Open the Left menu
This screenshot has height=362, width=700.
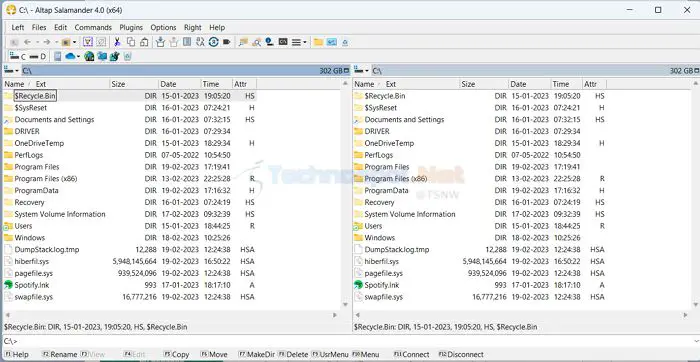coord(18,27)
